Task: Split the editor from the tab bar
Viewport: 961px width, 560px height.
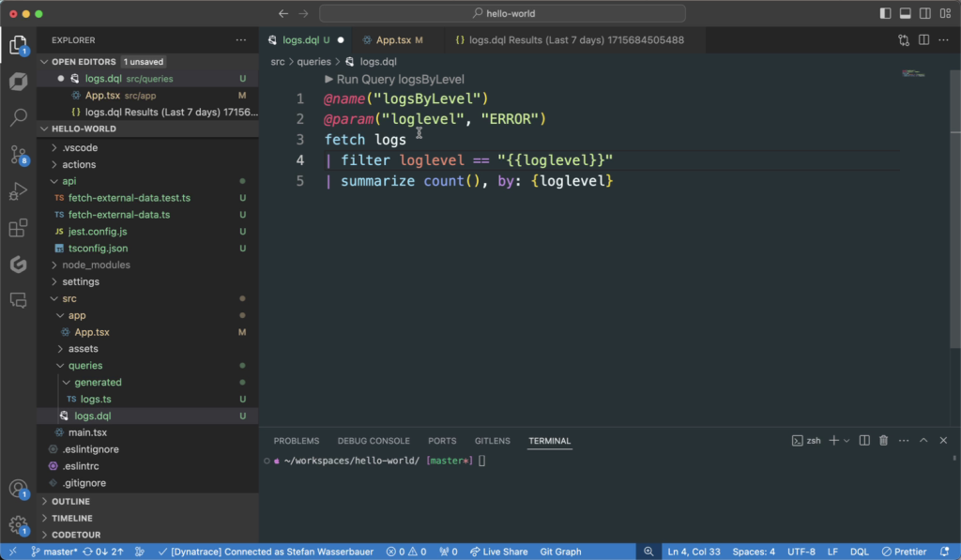Action: tap(924, 39)
